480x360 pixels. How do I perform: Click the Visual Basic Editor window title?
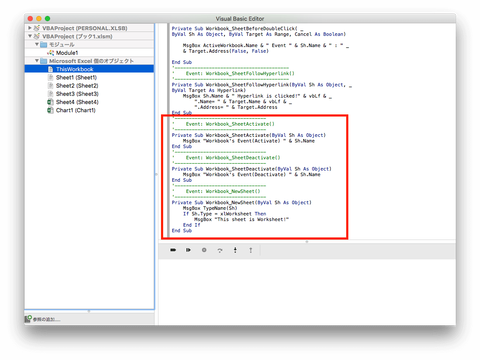pos(240,19)
